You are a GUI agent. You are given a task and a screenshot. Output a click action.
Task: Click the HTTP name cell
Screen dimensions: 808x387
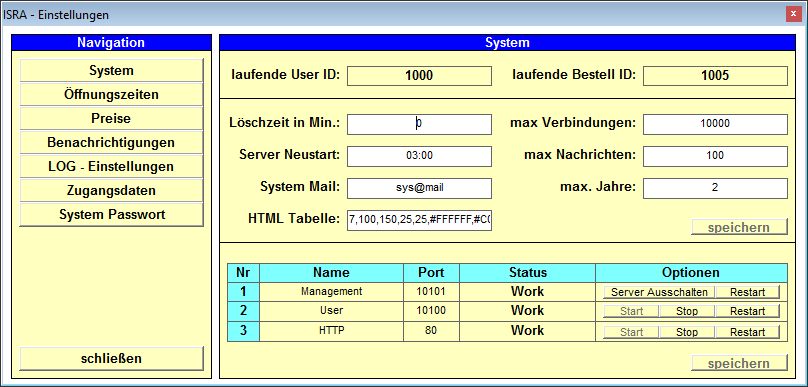331,331
